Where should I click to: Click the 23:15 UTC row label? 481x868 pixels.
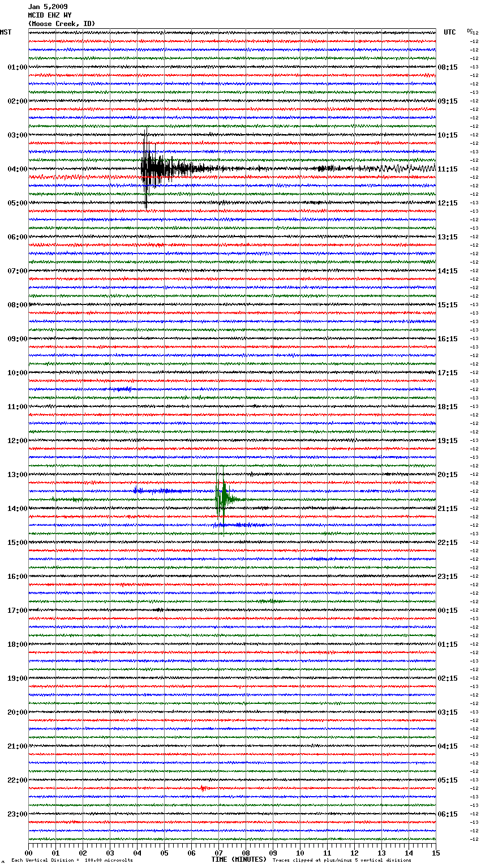point(448,577)
